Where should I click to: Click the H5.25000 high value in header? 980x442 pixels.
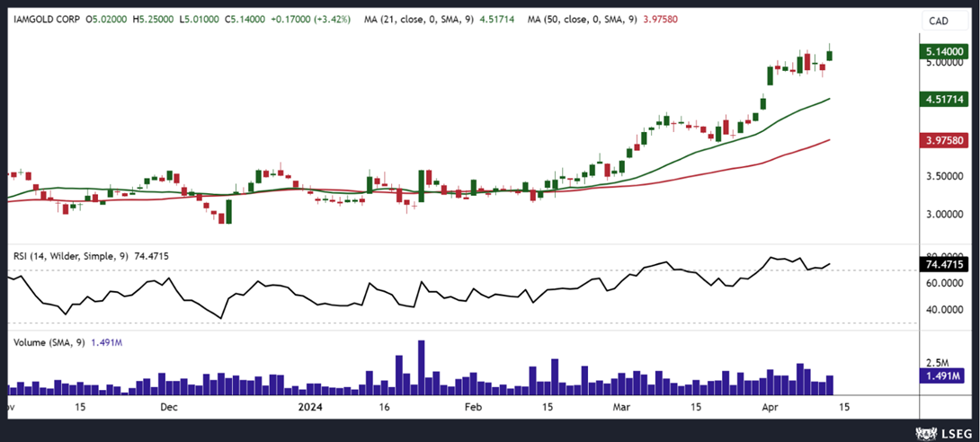coord(154,20)
